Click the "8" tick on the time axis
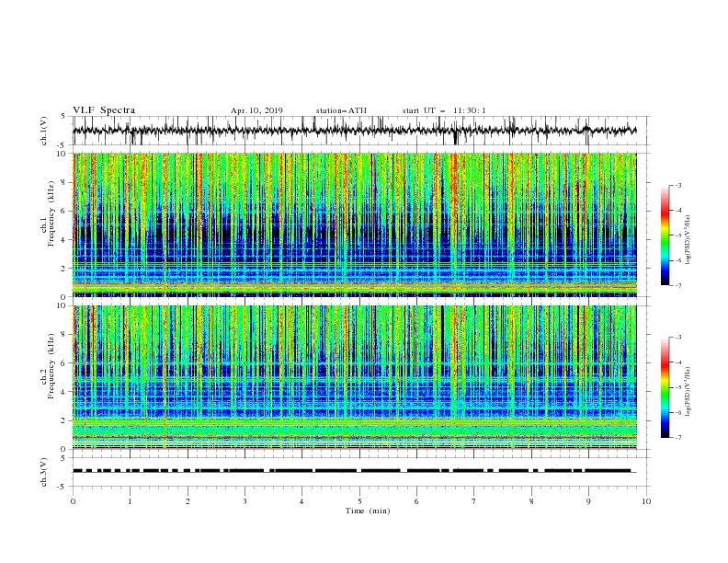This screenshot has height=563, width=728. click(x=531, y=501)
